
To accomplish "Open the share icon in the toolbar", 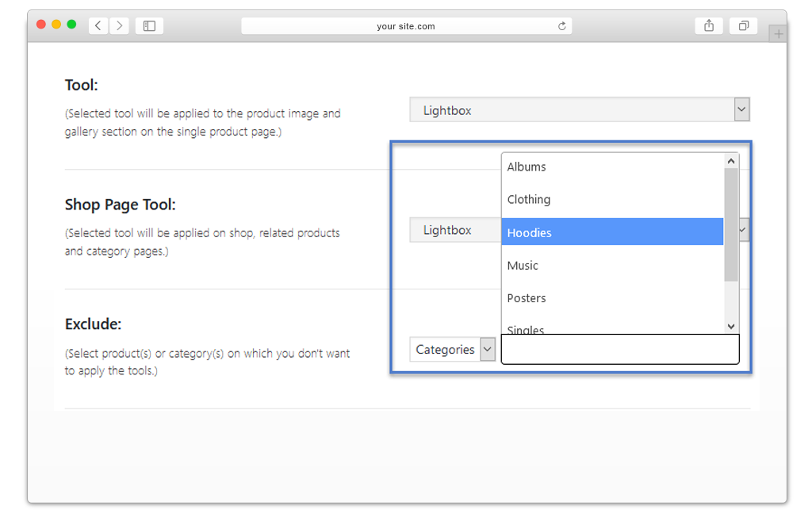I will coord(709,25).
